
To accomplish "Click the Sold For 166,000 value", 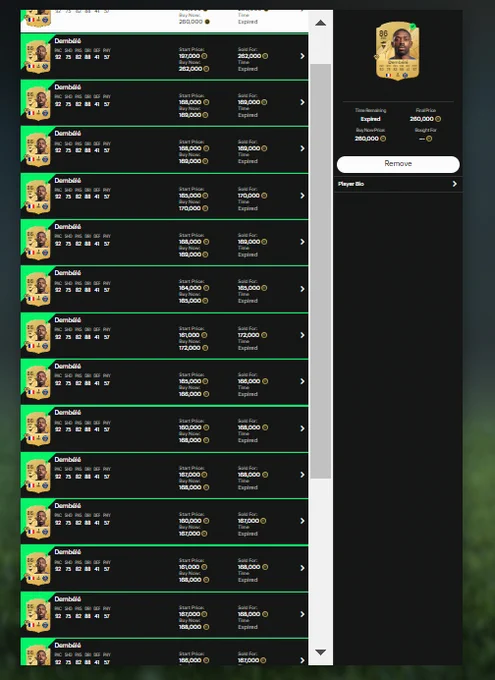I will pyautogui.click(x=249, y=381).
